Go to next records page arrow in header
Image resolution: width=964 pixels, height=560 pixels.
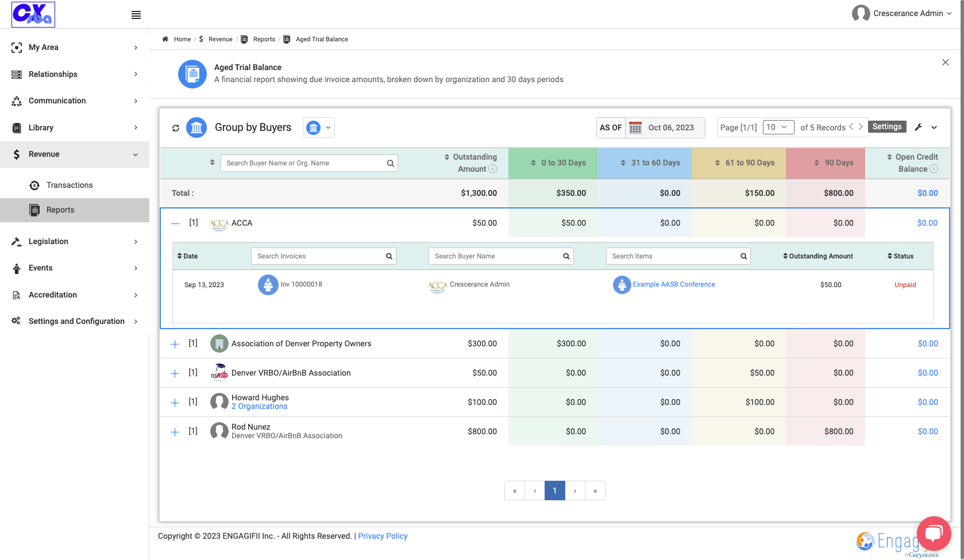point(861,127)
